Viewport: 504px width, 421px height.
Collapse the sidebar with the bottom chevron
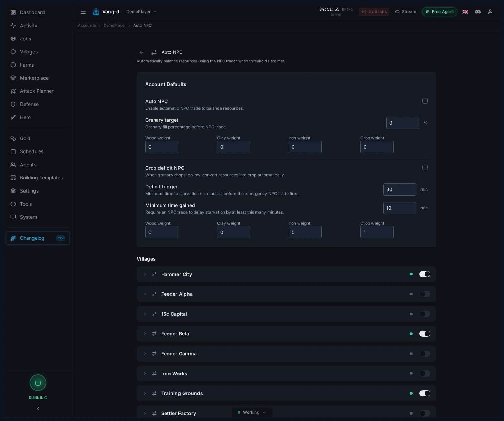tap(38, 409)
